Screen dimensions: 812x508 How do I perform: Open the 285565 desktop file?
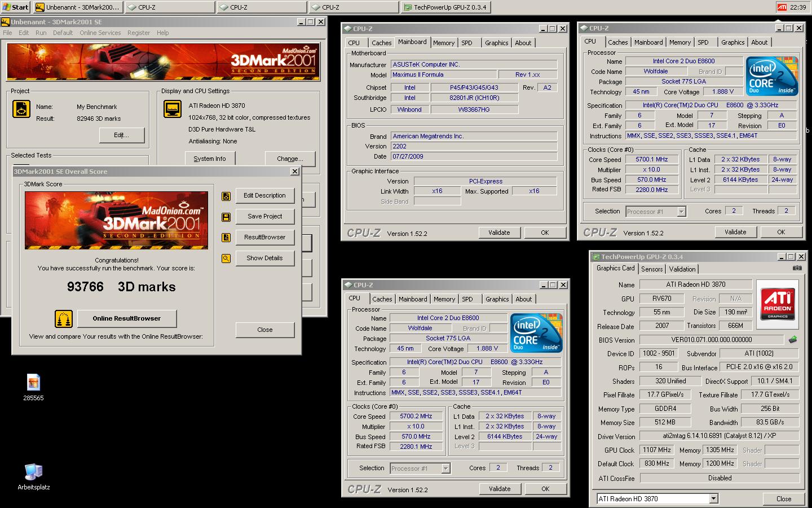(x=33, y=387)
